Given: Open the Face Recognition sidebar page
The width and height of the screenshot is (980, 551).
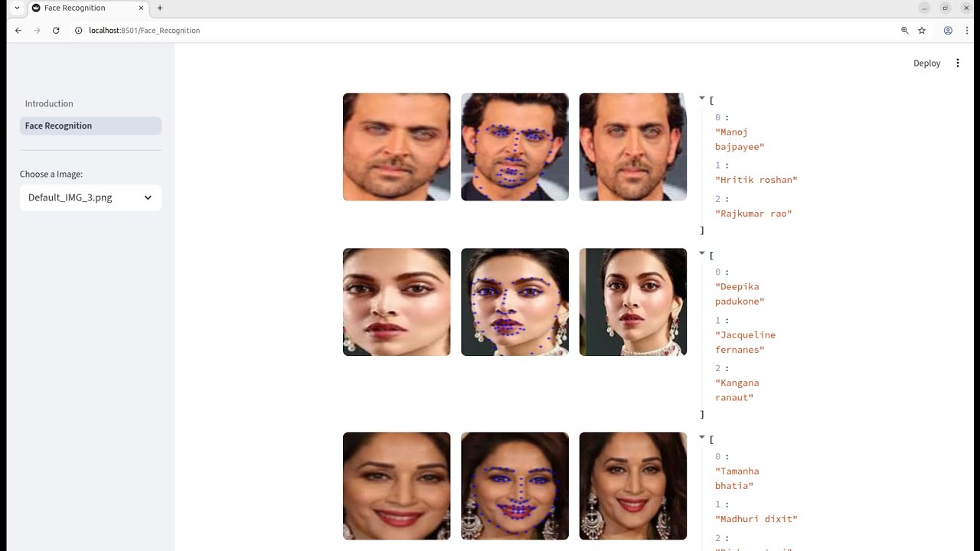Looking at the screenshot, I should pos(90,126).
